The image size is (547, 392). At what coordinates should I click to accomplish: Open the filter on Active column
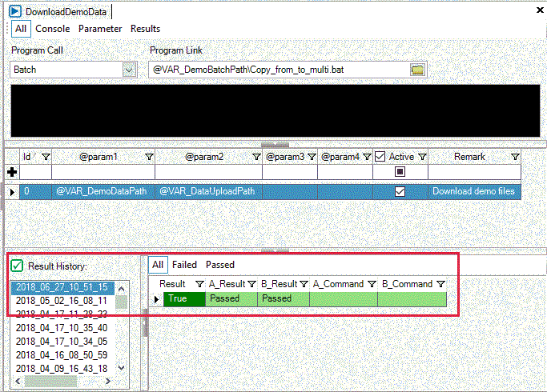(422, 157)
